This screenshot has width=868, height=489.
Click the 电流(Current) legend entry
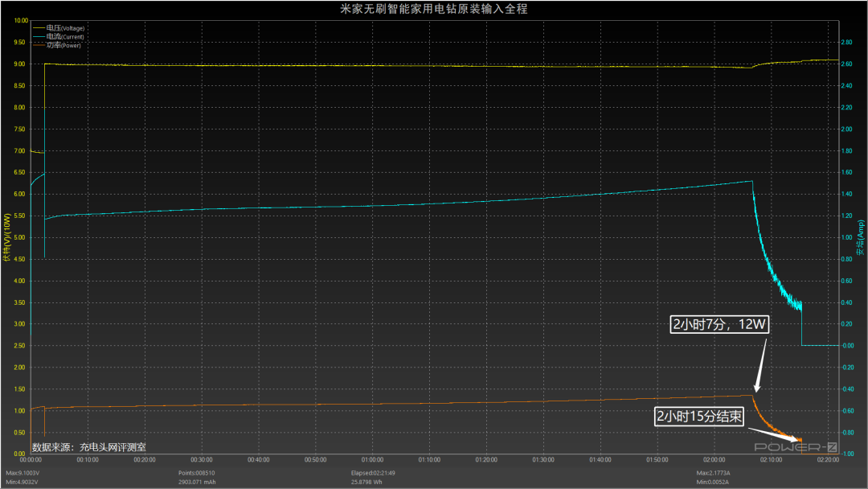tap(59, 36)
